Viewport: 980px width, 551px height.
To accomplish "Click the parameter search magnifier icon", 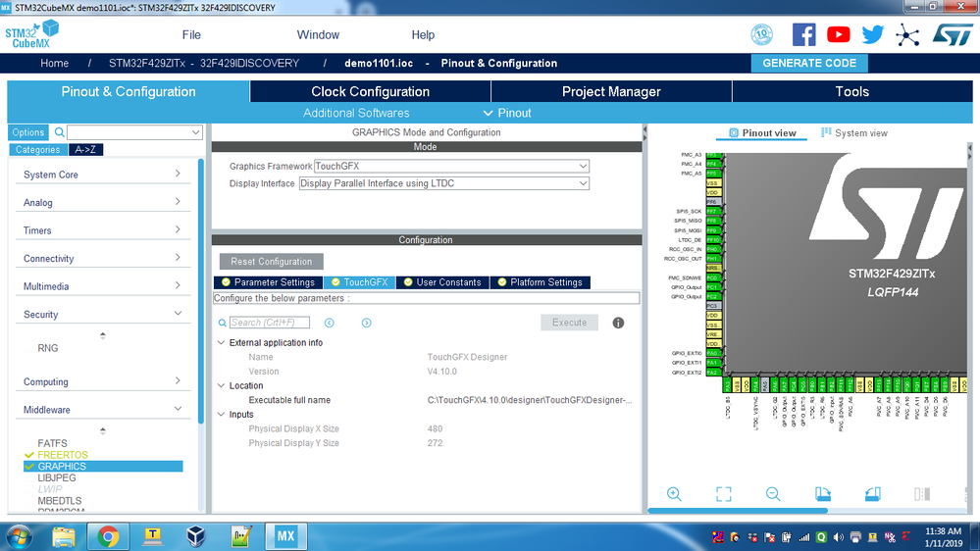I will pos(222,323).
